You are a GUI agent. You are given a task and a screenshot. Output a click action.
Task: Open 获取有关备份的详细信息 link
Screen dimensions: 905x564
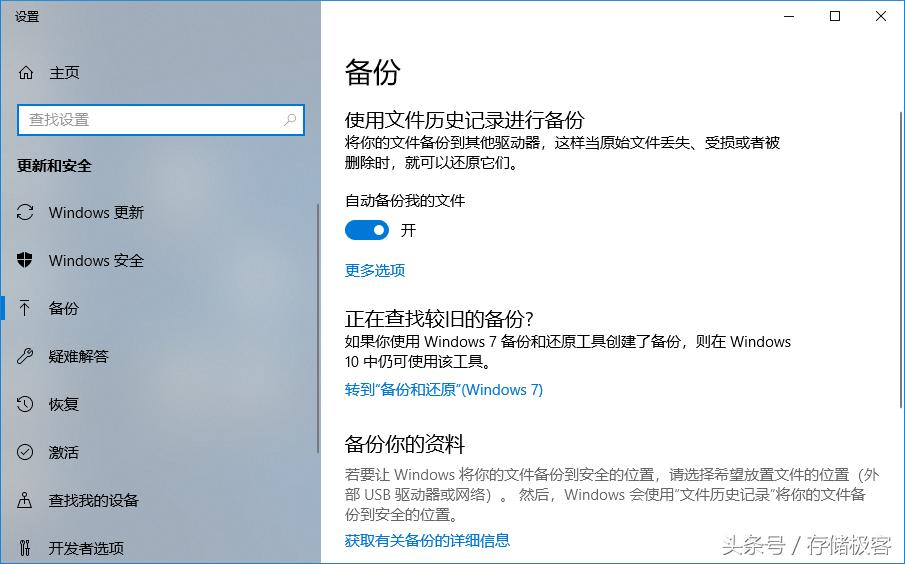(x=427, y=540)
